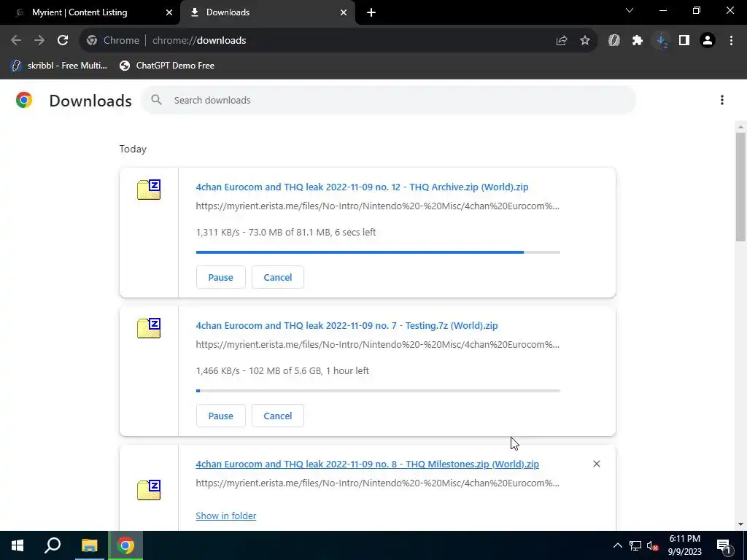
Task: Open the Downloads page more actions menu
Action: click(x=722, y=100)
